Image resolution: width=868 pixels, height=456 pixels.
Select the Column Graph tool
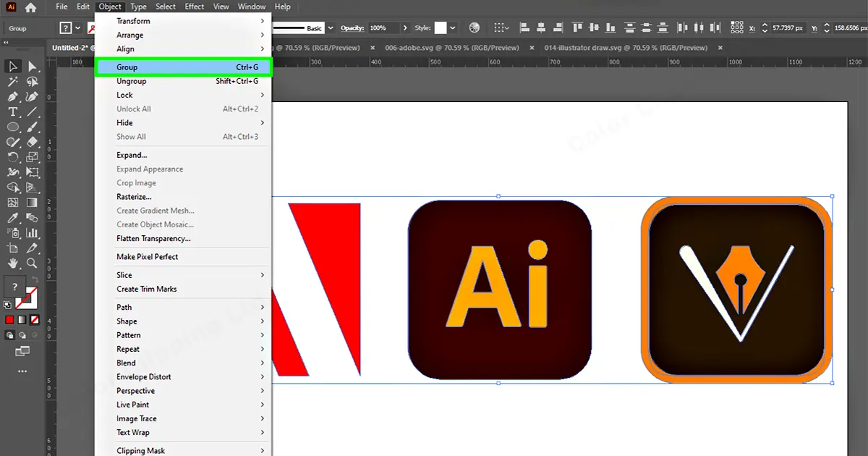[x=32, y=233]
